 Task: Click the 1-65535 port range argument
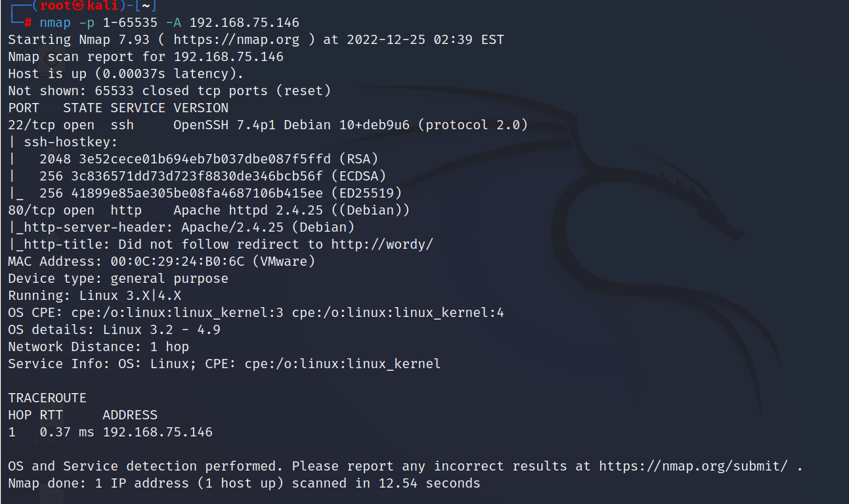(x=126, y=23)
